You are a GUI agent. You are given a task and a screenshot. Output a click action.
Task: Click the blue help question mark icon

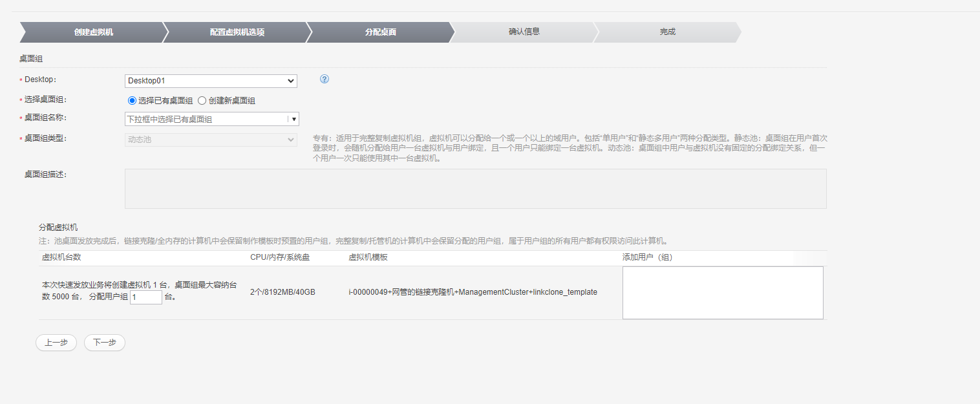click(x=325, y=79)
